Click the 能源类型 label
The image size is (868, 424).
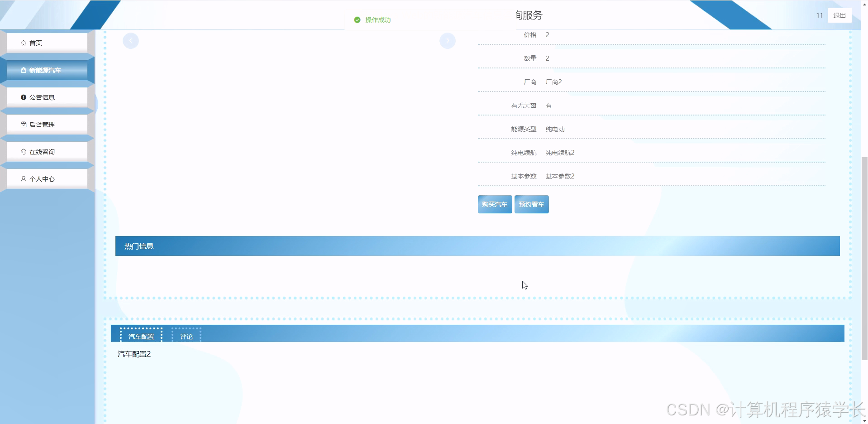pyautogui.click(x=524, y=129)
